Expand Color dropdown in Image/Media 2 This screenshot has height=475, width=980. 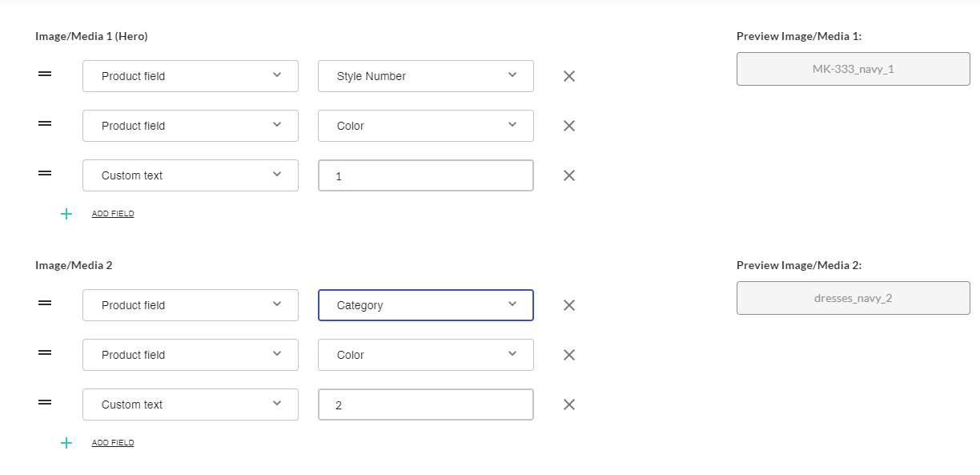tap(425, 355)
